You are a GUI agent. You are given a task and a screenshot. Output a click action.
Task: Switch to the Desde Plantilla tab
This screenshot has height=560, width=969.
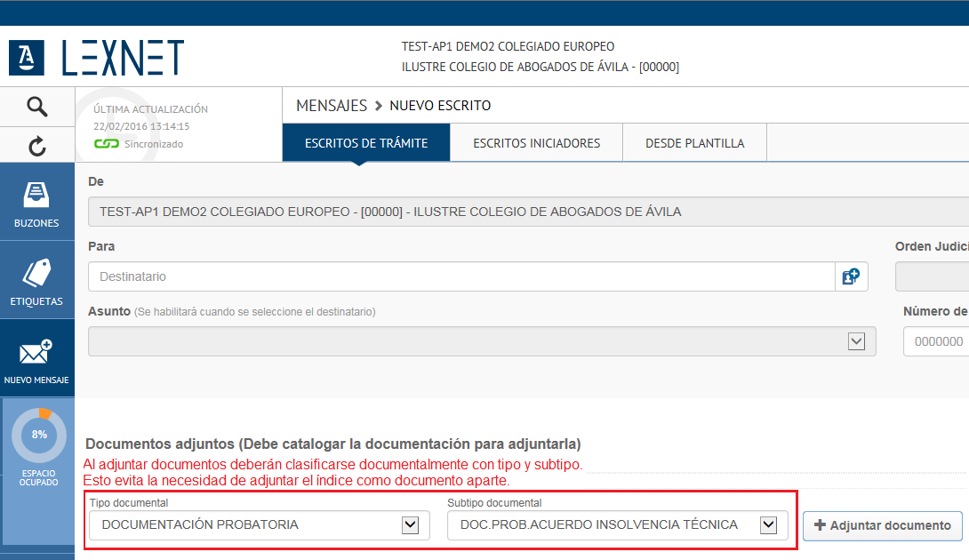pyautogui.click(x=694, y=143)
